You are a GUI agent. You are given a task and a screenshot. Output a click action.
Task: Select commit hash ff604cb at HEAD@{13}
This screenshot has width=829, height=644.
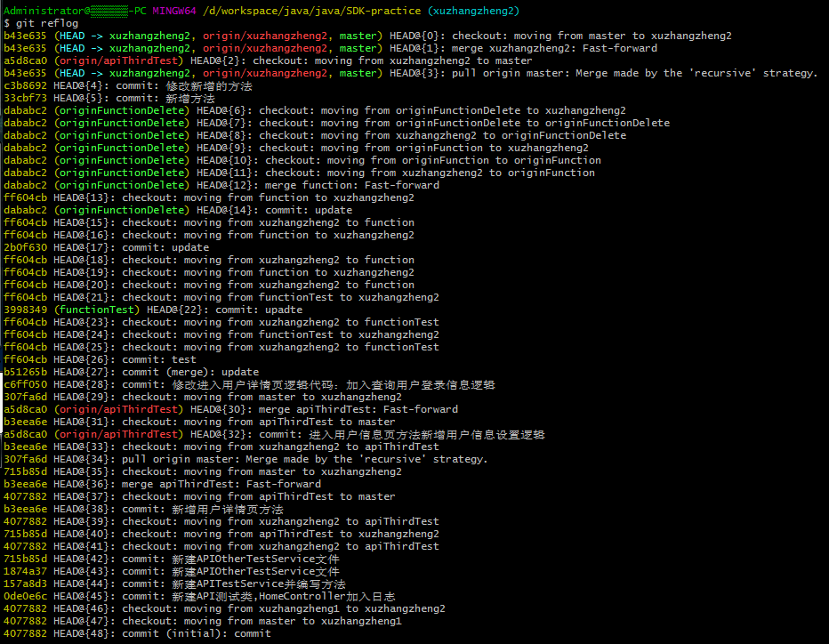click(x=23, y=197)
